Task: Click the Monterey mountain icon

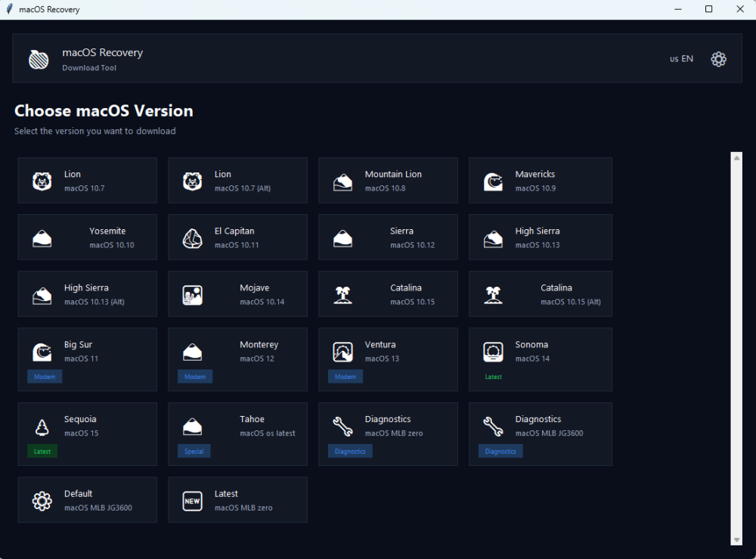Action: coord(192,352)
